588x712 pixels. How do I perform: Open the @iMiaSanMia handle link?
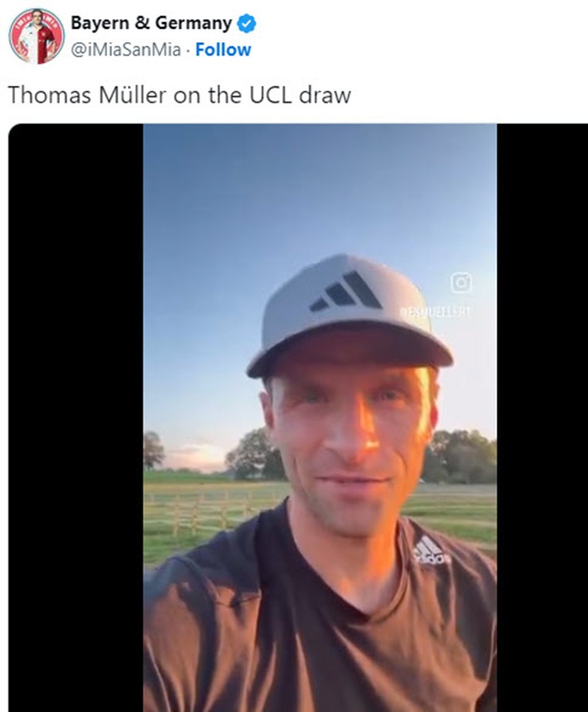click(x=126, y=49)
